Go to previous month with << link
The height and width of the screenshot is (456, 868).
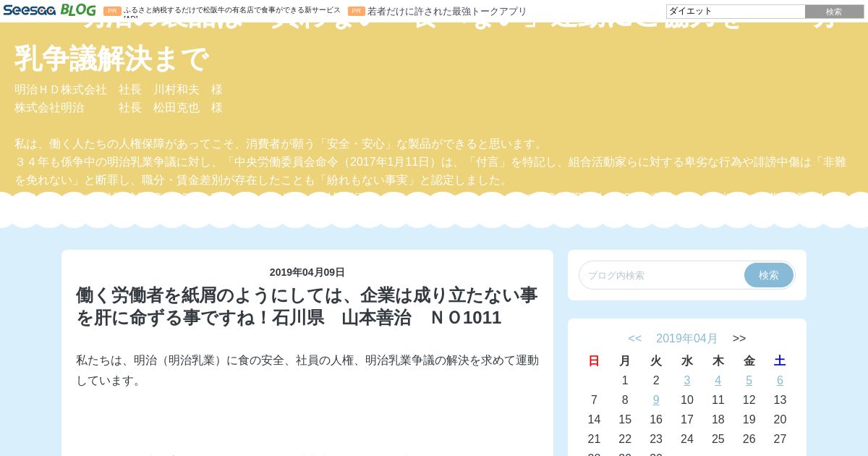[x=635, y=338]
